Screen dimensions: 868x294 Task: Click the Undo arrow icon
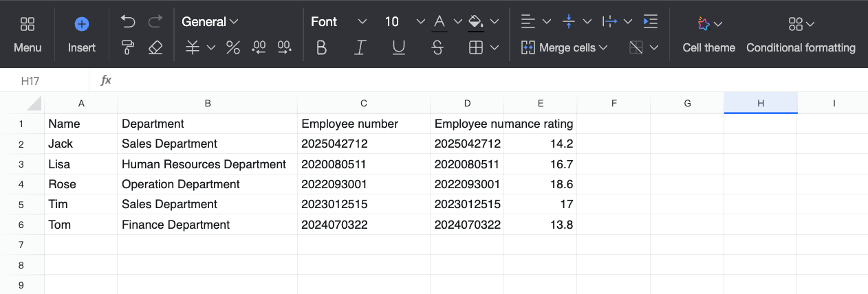pyautogui.click(x=128, y=21)
